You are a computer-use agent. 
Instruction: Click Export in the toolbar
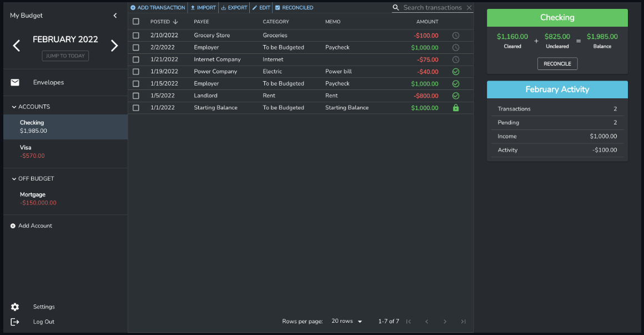[234, 7]
